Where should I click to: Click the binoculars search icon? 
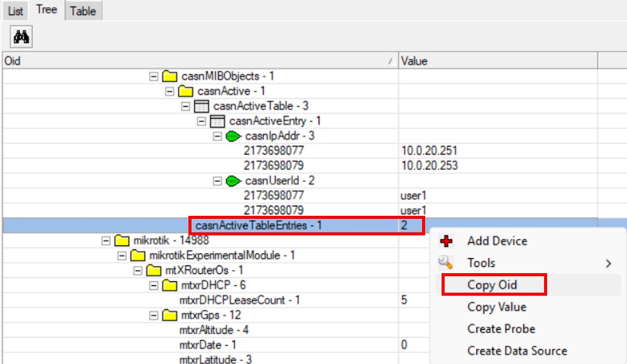(x=21, y=37)
